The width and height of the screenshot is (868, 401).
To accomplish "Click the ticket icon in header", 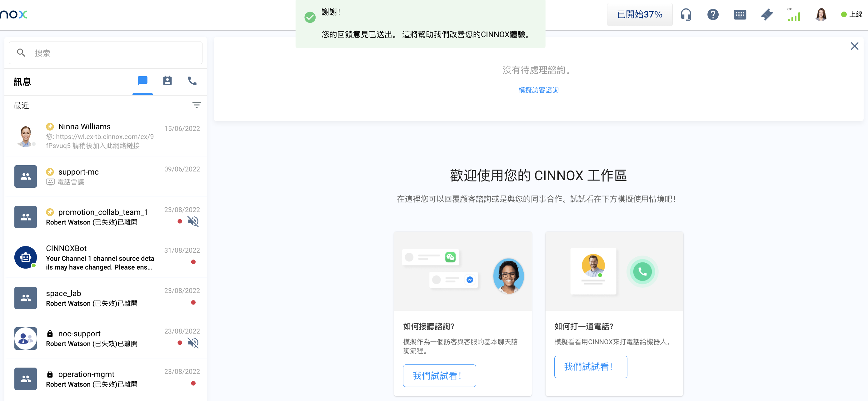I will (766, 14).
